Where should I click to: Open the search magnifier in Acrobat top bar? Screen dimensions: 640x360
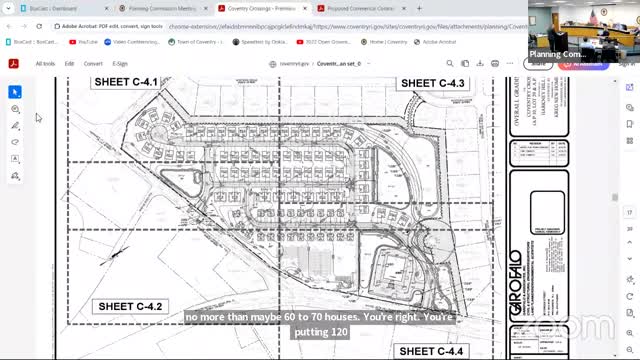coord(450,64)
